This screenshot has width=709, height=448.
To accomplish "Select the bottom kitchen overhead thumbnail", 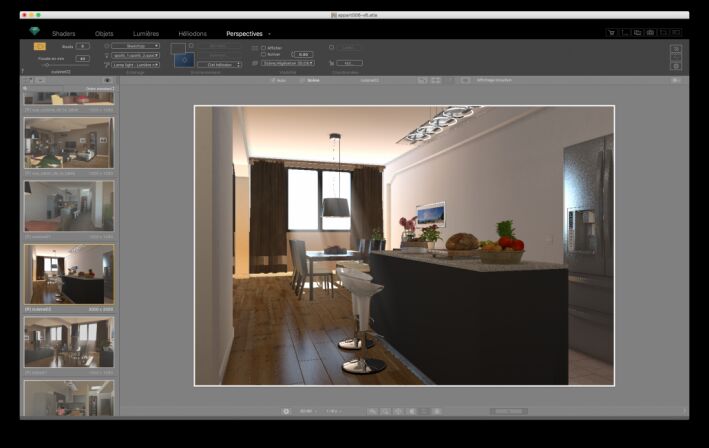I will tap(69, 398).
